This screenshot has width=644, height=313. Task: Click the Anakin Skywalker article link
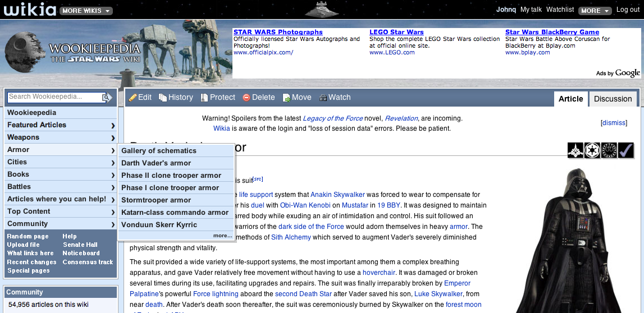(x=337, y=195)
